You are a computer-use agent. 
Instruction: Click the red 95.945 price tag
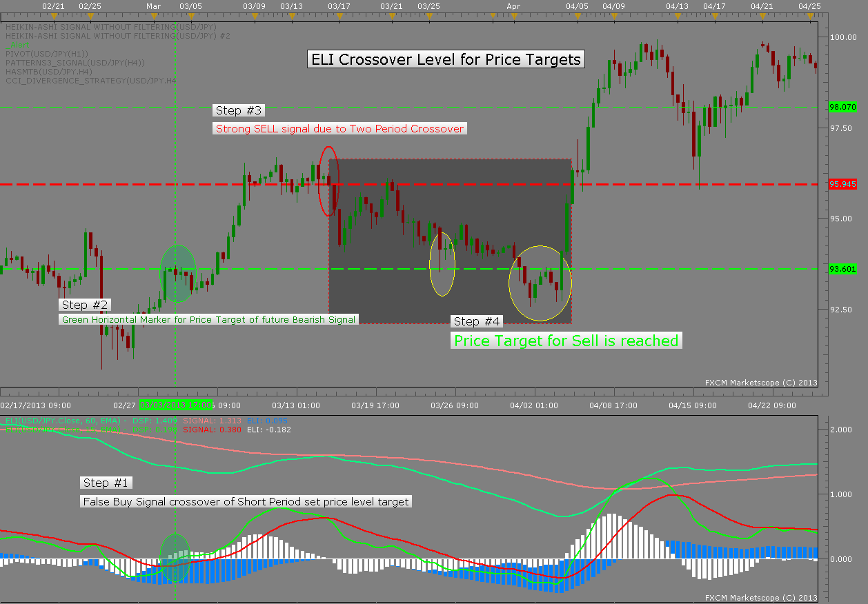point(842,185)
